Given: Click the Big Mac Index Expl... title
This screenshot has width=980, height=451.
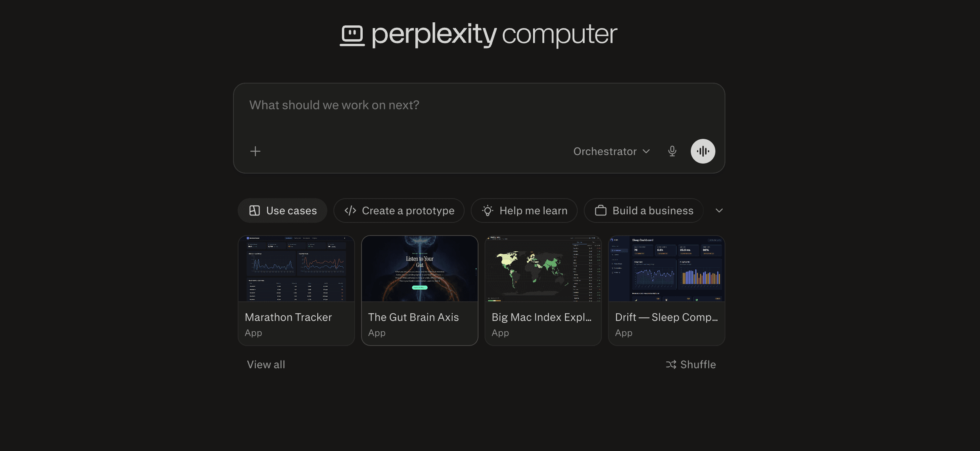Looking at the screenshot, I should coord(542,317).
